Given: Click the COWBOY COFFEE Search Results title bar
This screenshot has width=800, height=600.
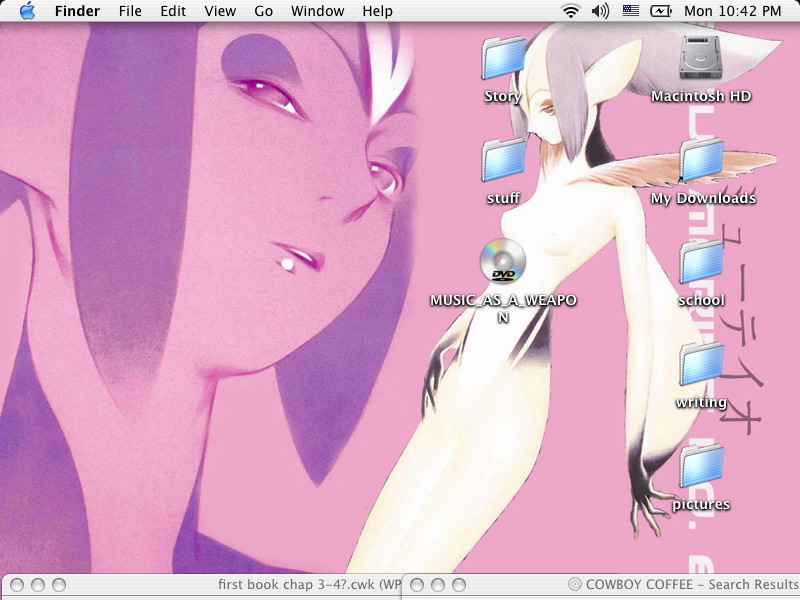Looking at the screenshot, I should [x=680, y=585].
